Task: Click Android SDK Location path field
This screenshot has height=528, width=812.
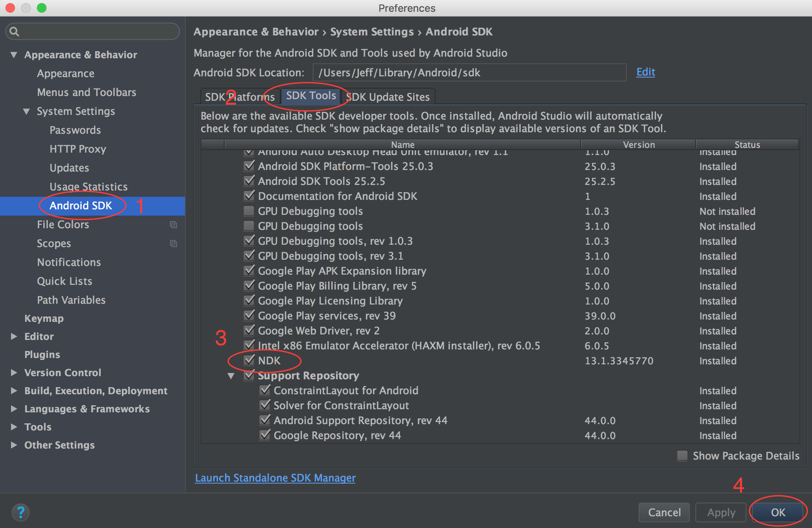Action: 469,72
